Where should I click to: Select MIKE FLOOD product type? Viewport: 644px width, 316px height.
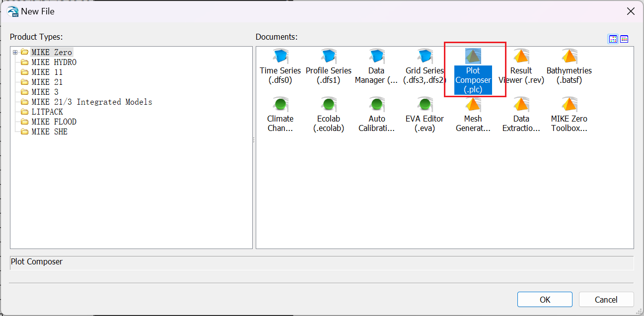[x=54, y=122]
